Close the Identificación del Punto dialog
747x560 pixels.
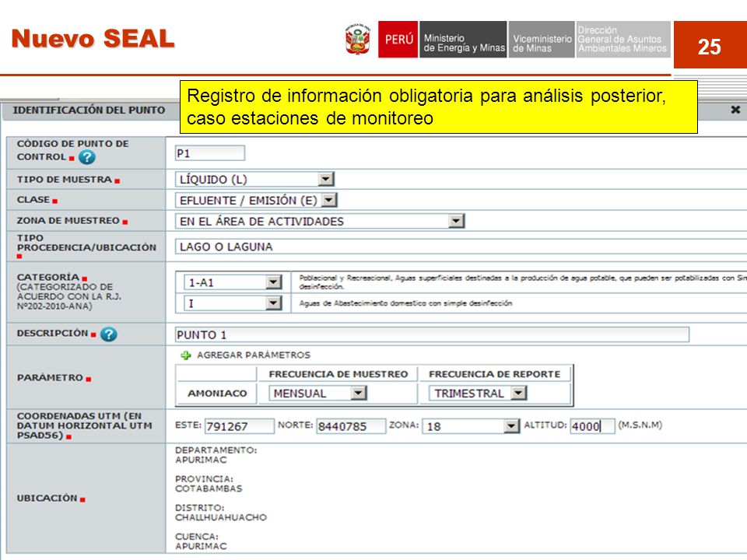(x=735, y=110)
